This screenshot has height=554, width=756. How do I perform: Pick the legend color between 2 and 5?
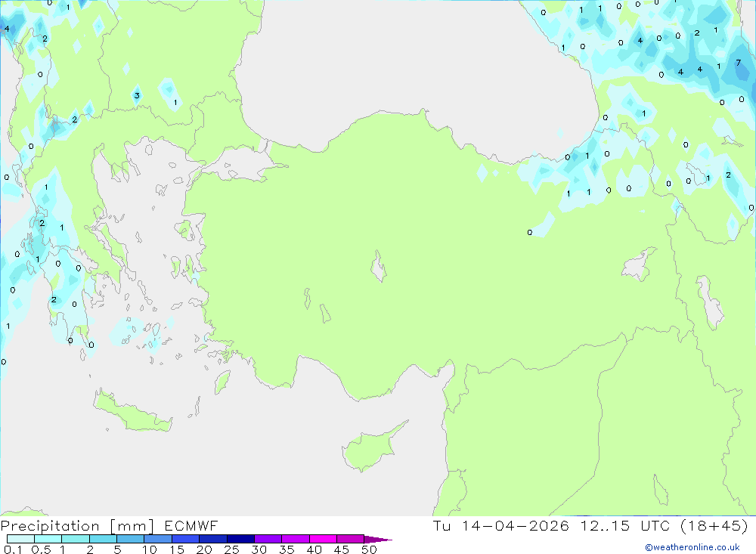103,539
